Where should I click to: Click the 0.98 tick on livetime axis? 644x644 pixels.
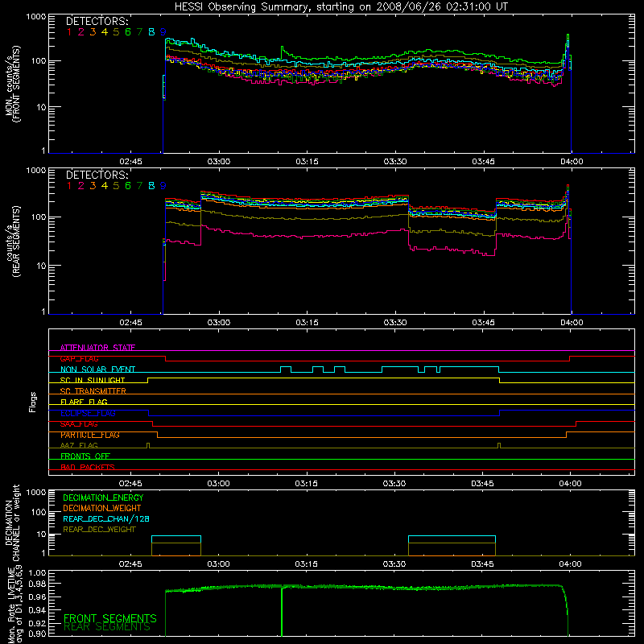(37, 584)
